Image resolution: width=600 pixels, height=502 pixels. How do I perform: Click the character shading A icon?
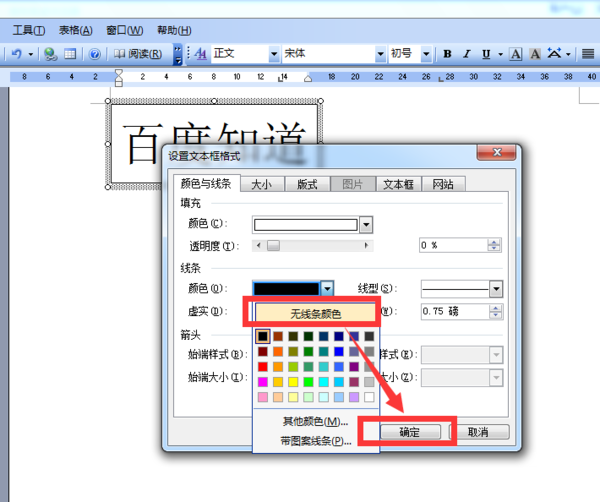(x=535, y=54)
